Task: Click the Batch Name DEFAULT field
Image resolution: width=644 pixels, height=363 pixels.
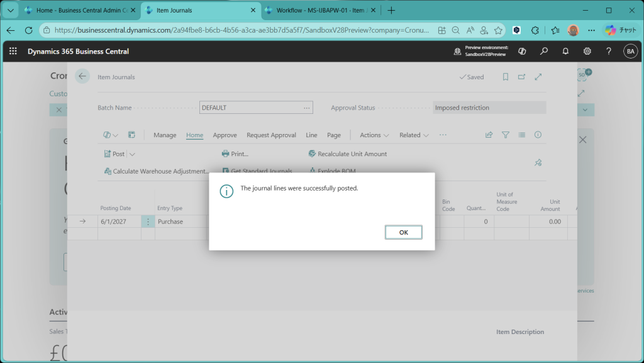Action: (x=250, y=108)
